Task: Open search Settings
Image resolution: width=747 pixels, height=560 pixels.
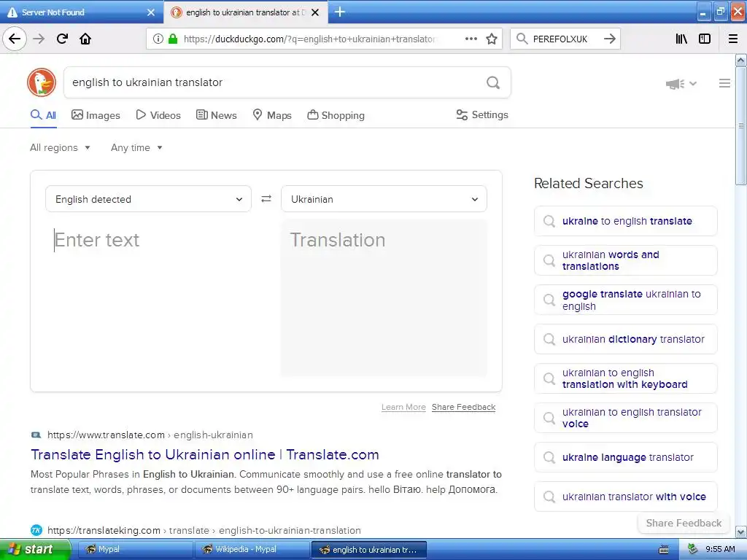Action: coord(482,114)
